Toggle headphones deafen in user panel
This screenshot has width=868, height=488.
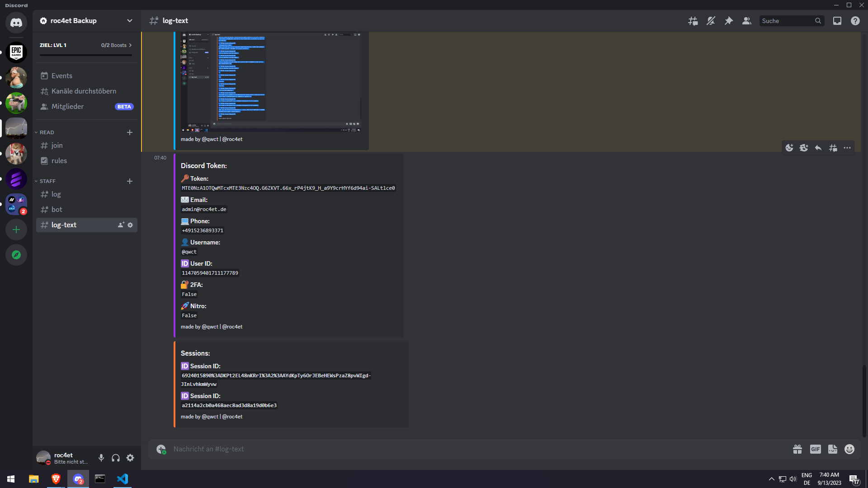coord(116,458)
